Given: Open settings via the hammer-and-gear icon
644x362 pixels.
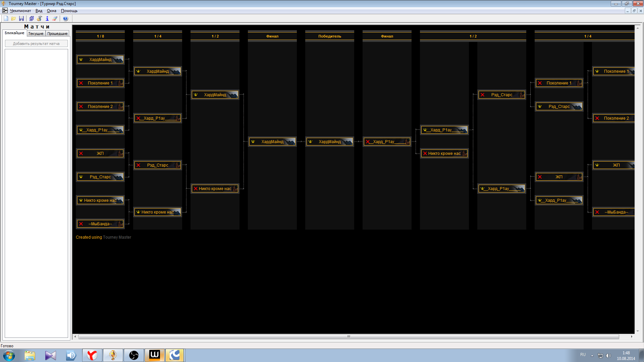Looking at the screenshot, I should click(x=40, y=19).
